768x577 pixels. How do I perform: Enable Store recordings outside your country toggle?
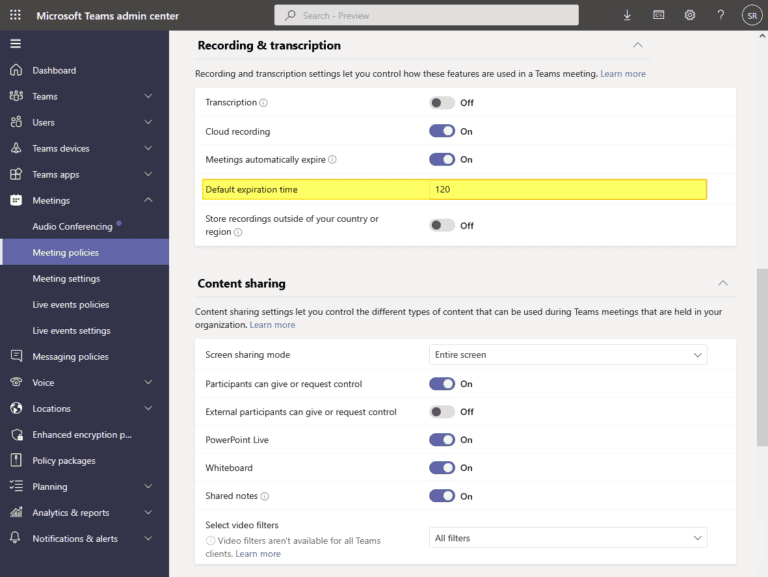coord(442,225)
